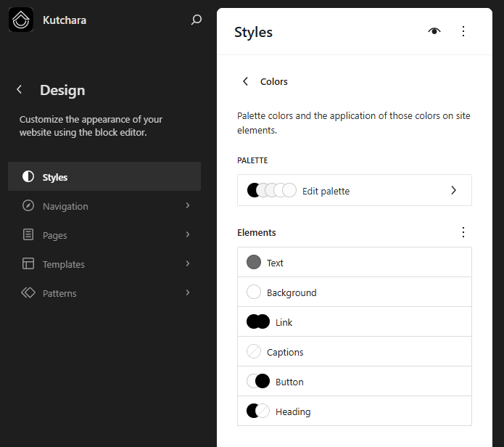Go back from the Colors panel
504x447 pixels.
[245, 81]
